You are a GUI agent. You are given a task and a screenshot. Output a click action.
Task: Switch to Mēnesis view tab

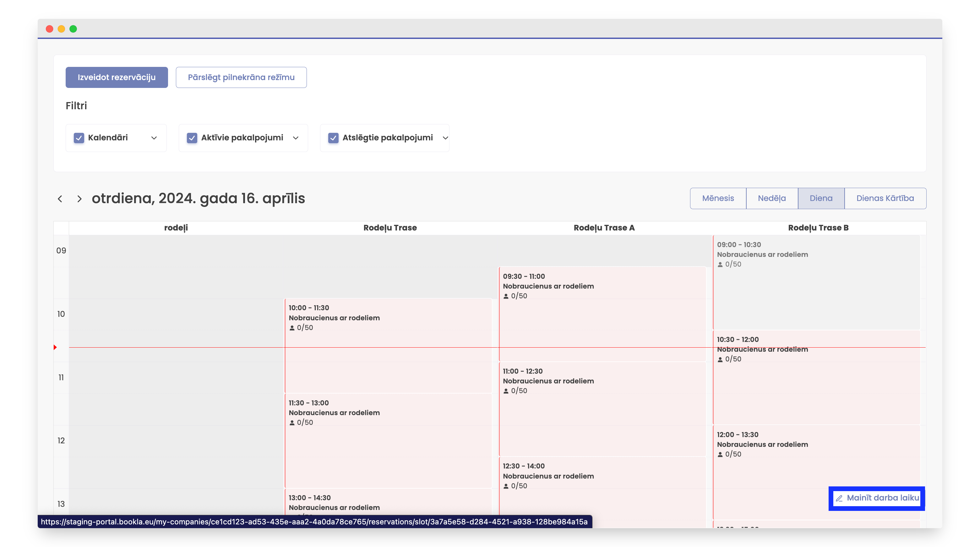(x=718, y=198)
